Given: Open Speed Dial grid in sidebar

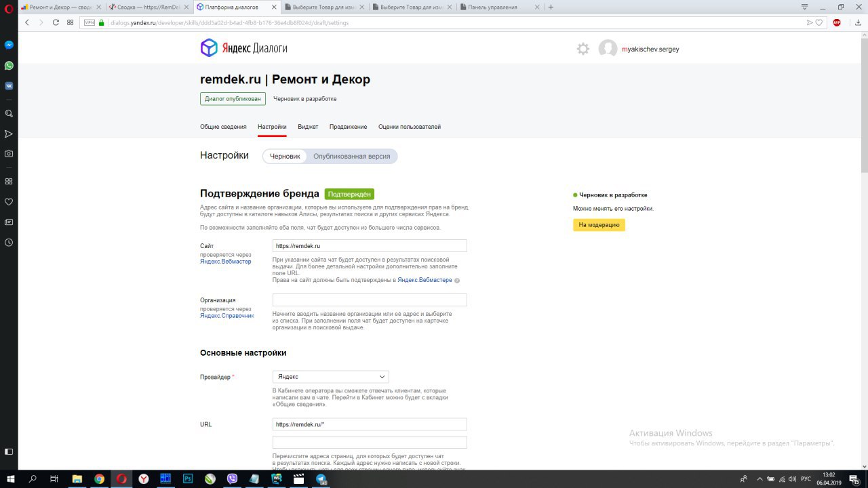Looking at the screenshot, I should click(9, 182).
